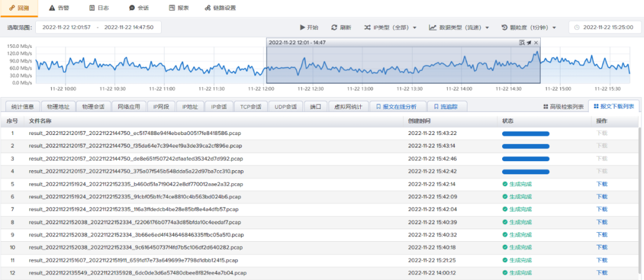Select file name ending ec517488e94f4ebeba00517fe8418586.pcap

[x=135, y=134]
